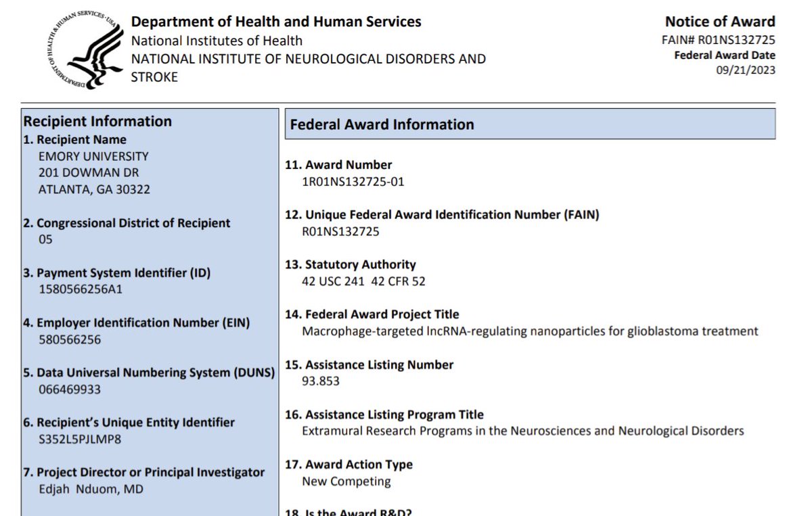This screenshot has width=812, height=516.
Task: Click the '17. Award Action Type' label
Action: pos(348,465)
